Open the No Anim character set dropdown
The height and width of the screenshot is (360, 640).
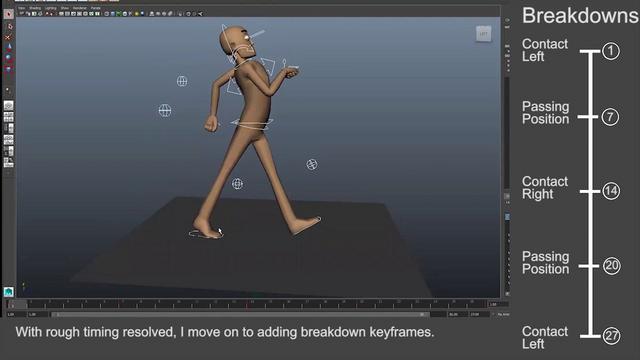coord(503,314)
